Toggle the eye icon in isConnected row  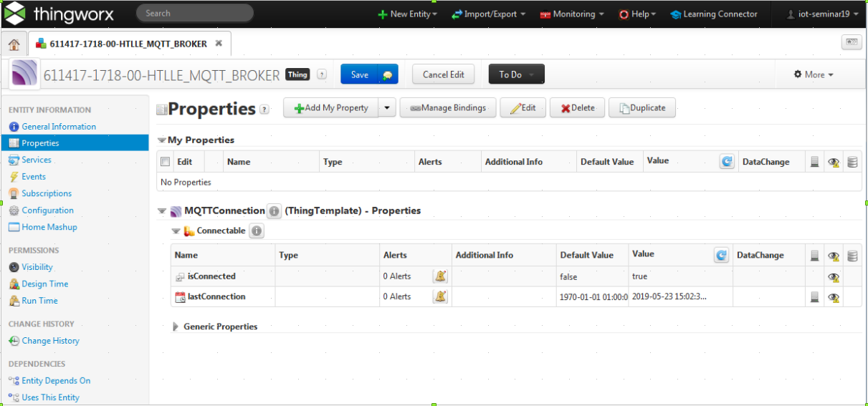pos(833,277)
